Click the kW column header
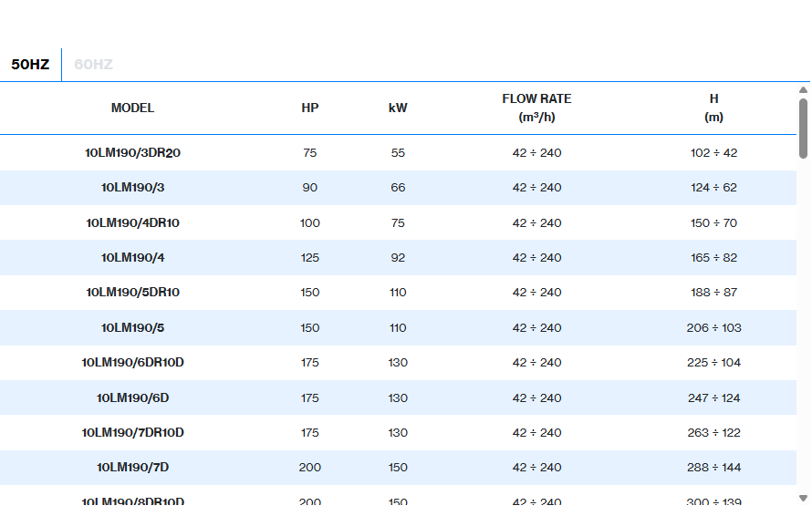Viewport: 812px width, 516px height. click(x=398, y=108)
